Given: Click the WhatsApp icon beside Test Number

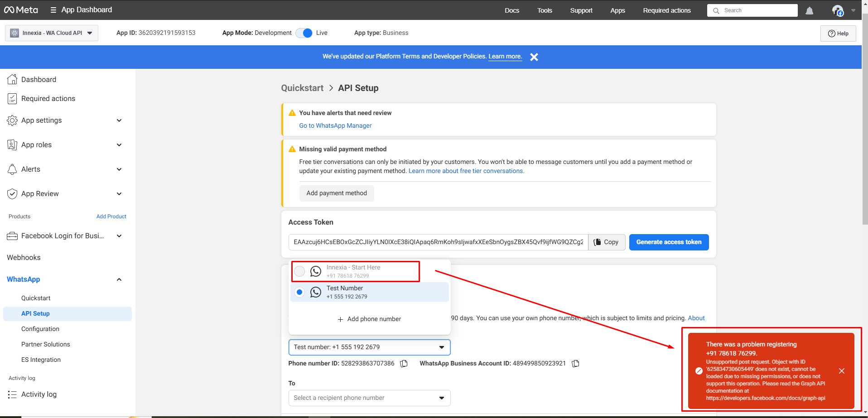Looking at the screenshot, I should [x=316, y=292].
